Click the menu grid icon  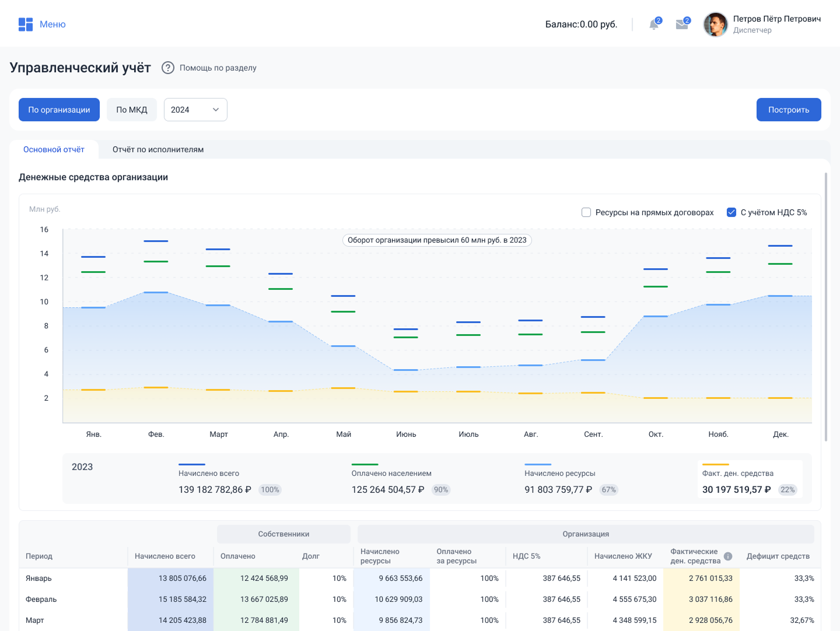25,24
